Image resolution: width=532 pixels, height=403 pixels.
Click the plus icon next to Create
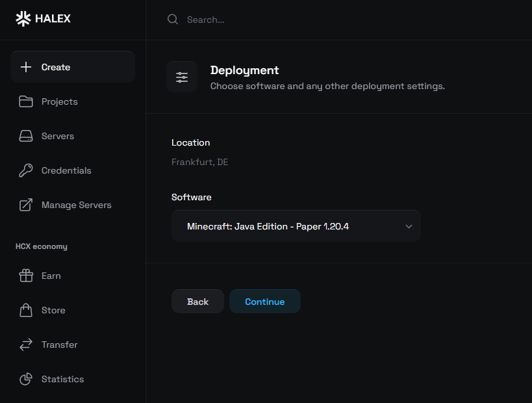click(x=26, y=66)
